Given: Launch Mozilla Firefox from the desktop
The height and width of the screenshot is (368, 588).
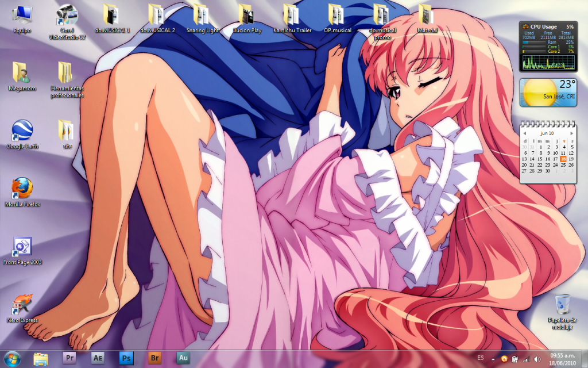Looking at the screenshot, I should [x=22, y=193].
